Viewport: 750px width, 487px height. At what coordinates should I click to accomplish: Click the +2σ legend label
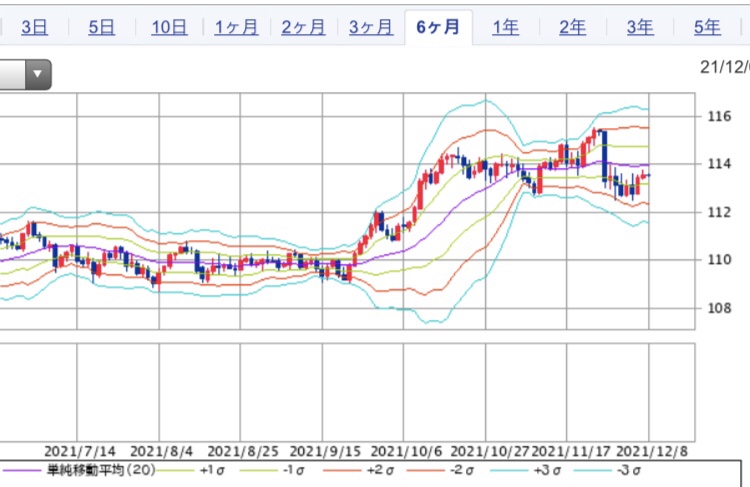[380, 471]
